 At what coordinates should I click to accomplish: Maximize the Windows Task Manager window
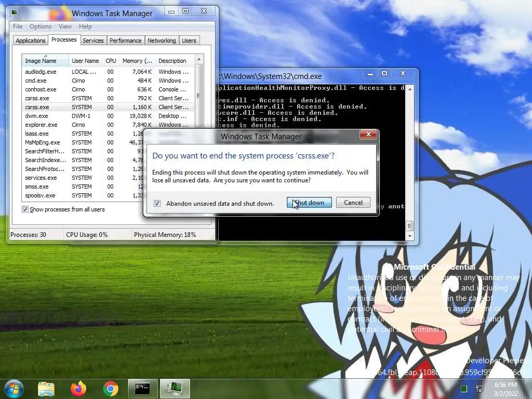pyautogui.click(x=185, y=11)
